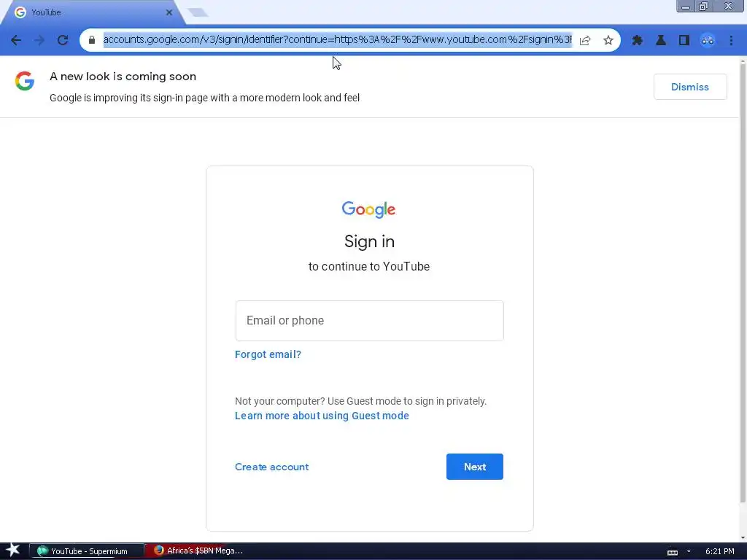This screenshot has height=560, width=747.
Task: Click the 6:21 PM clock
Action: [x=719, y=551]
